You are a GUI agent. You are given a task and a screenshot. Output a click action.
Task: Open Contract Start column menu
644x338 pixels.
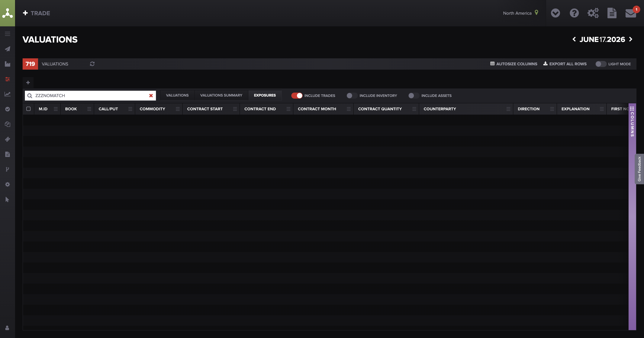(235, 109)
